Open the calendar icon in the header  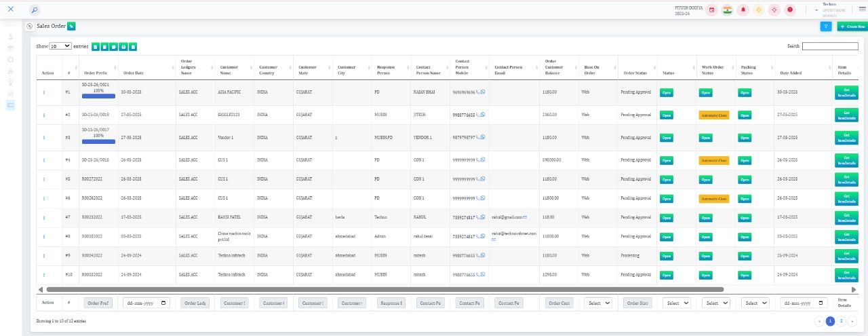click(x=711, y=10)
